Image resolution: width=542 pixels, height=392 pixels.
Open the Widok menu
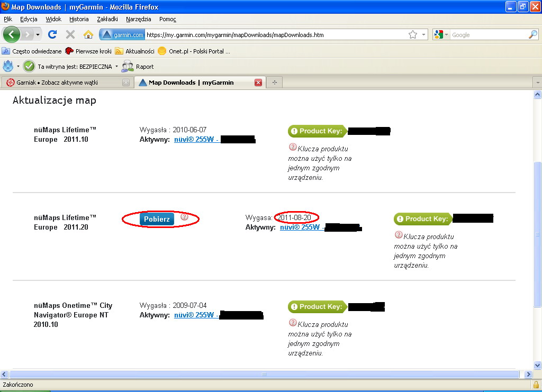(53, 19)
